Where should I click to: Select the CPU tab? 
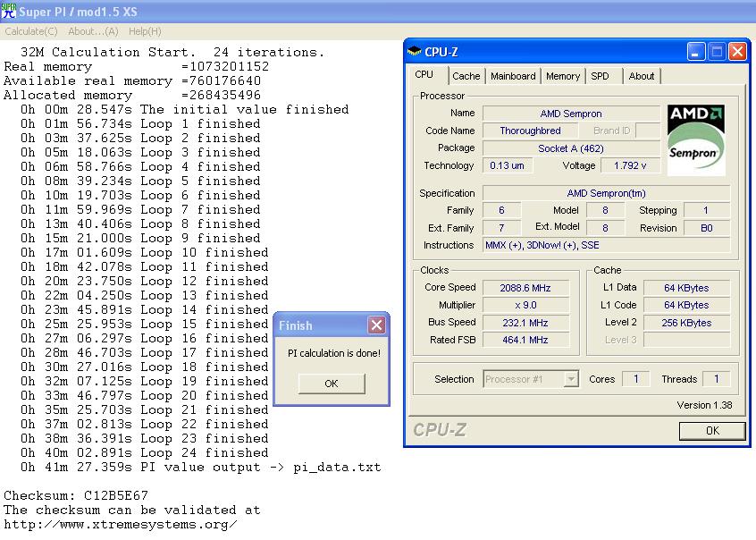click(x=424, y=75)
